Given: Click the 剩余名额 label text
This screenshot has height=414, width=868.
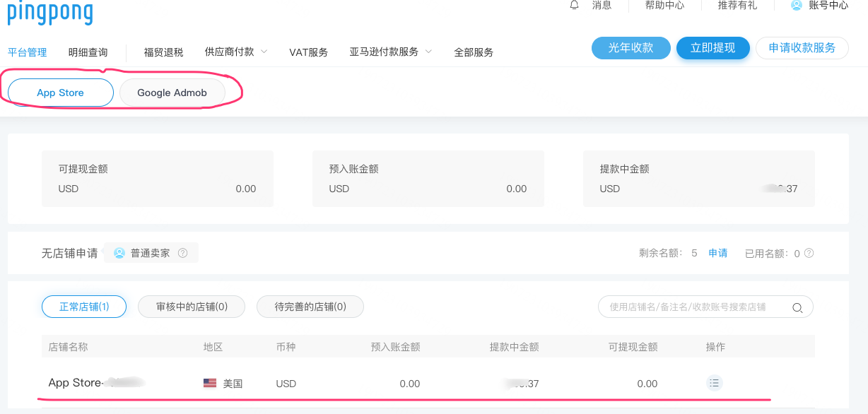Looking at the screenshot, I should click(x=662, y=253).
